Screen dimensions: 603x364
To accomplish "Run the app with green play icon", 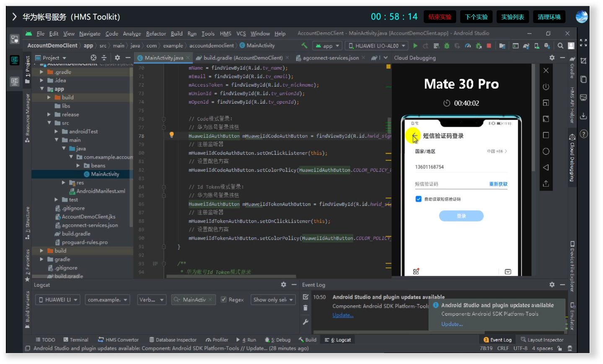I will click(x=415, y=46).
